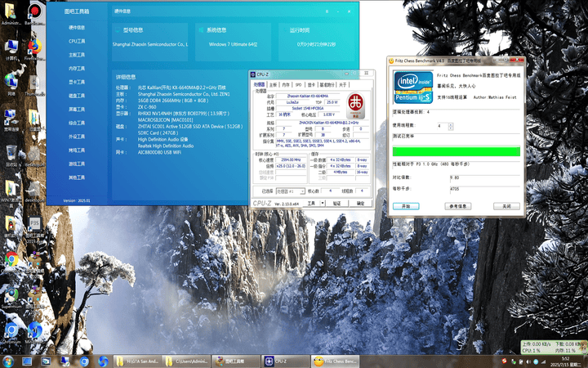Click the 核心速度 value field in CPU-Z
Screen dimensions: 588x368
click(x=291, y=160)
